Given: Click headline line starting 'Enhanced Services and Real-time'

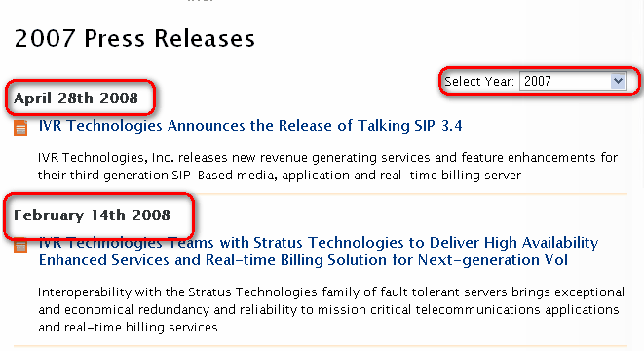Looking at the screenshot, I should 303,260.
